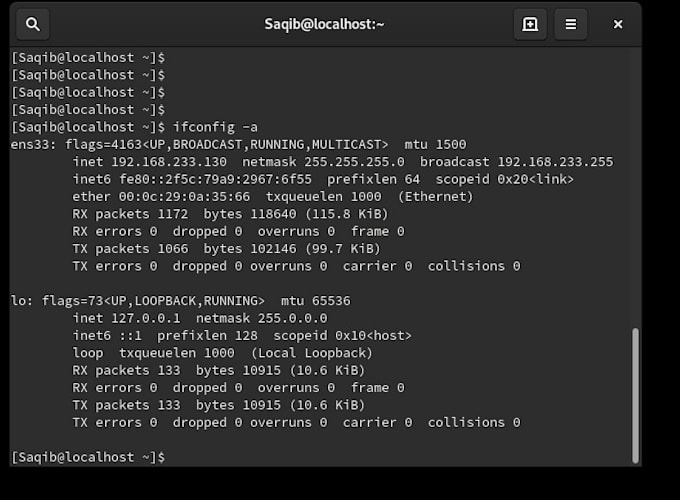Click the broadcast address 192.168.233.255
This screenshot has width=680, height=500.
coord(555,162)
